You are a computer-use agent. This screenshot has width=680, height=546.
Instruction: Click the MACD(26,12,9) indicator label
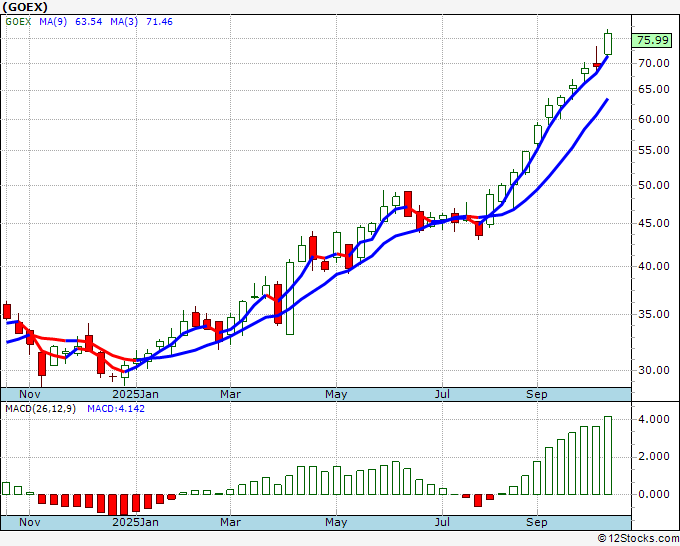click(x=40, y=409)
